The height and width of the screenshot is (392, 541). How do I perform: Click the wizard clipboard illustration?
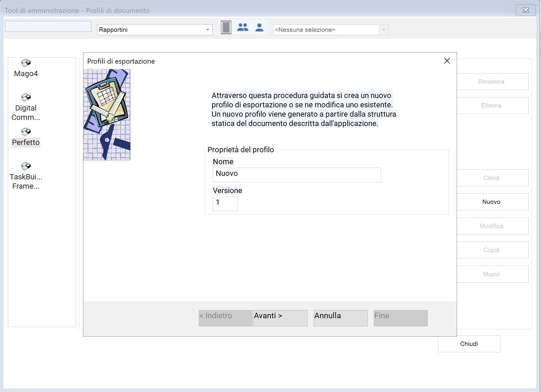(107, 115)
